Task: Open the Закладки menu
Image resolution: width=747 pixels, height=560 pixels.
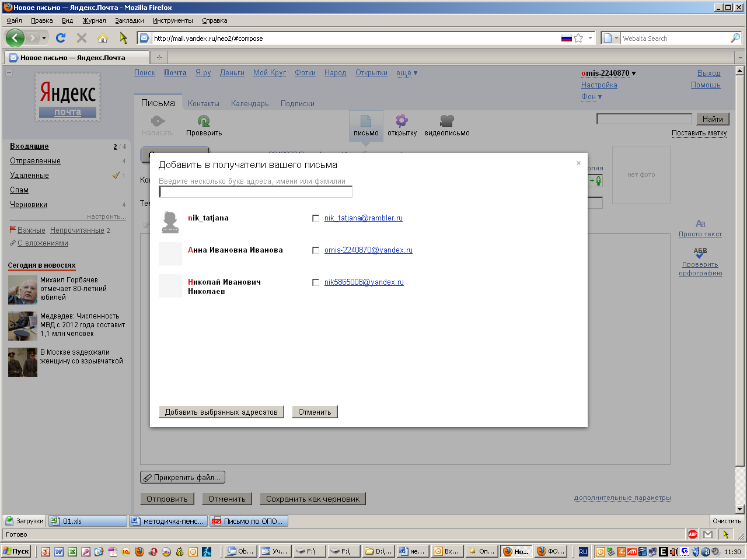Action: pyautogui.click(x=130, y=20)
